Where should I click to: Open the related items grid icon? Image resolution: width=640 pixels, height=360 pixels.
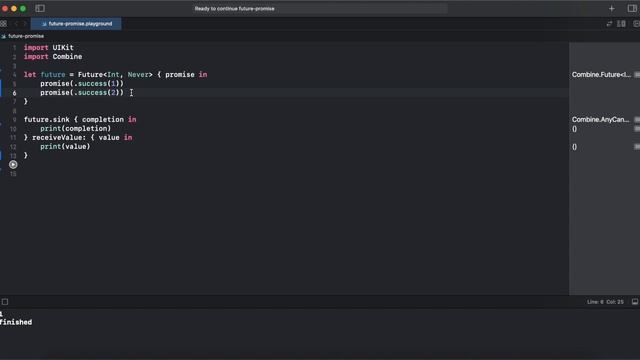pos(3,24)
